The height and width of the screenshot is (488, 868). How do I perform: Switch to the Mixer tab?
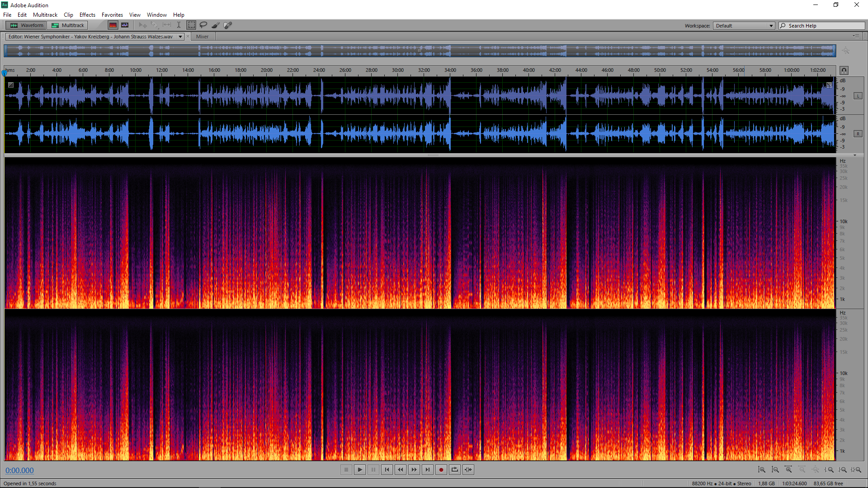(202, 37)
